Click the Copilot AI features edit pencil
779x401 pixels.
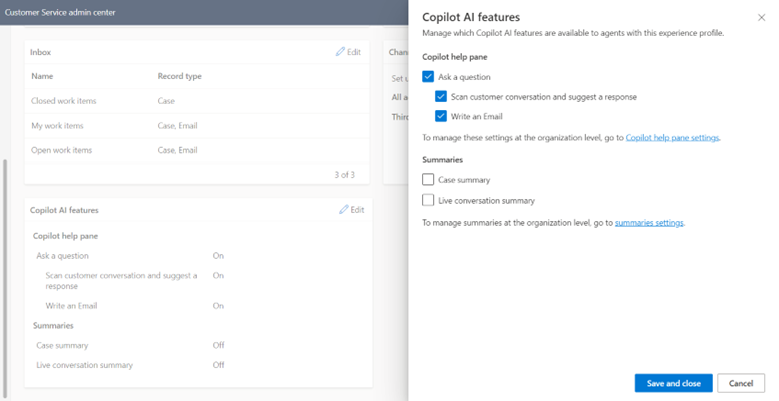[x=345, y=210]
